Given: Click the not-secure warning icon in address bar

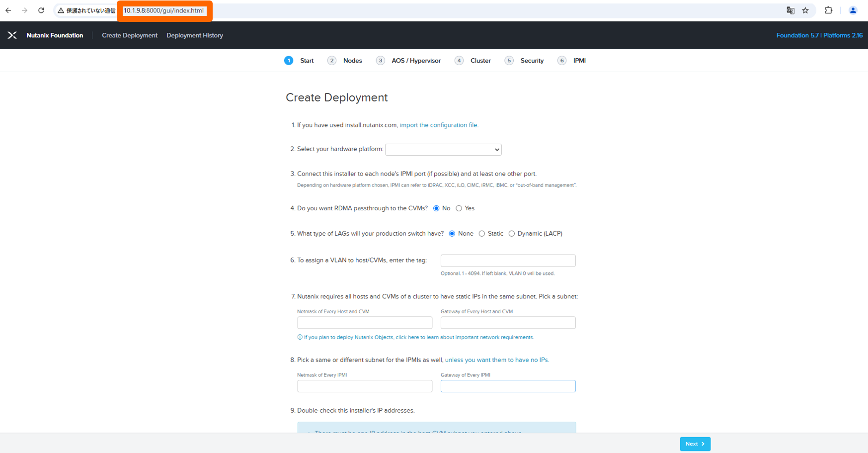Looking at the screenshot, I should coord(61,10).
